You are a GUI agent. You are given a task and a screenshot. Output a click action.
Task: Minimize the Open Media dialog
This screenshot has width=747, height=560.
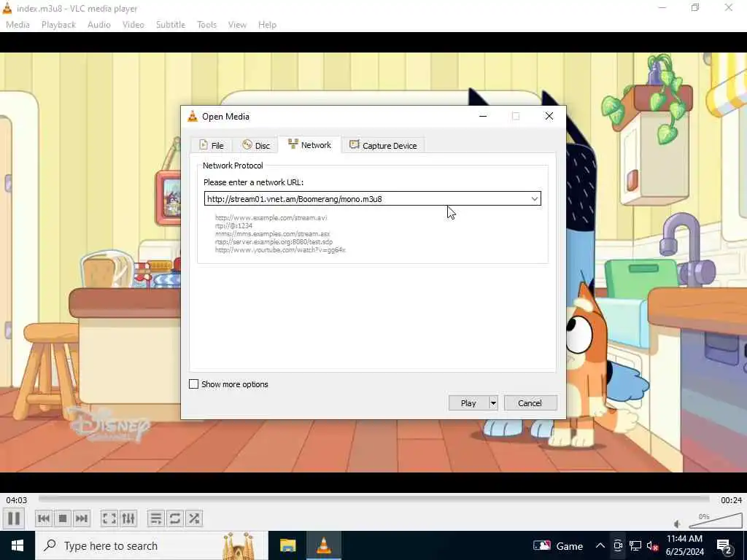tap(483, 116)
